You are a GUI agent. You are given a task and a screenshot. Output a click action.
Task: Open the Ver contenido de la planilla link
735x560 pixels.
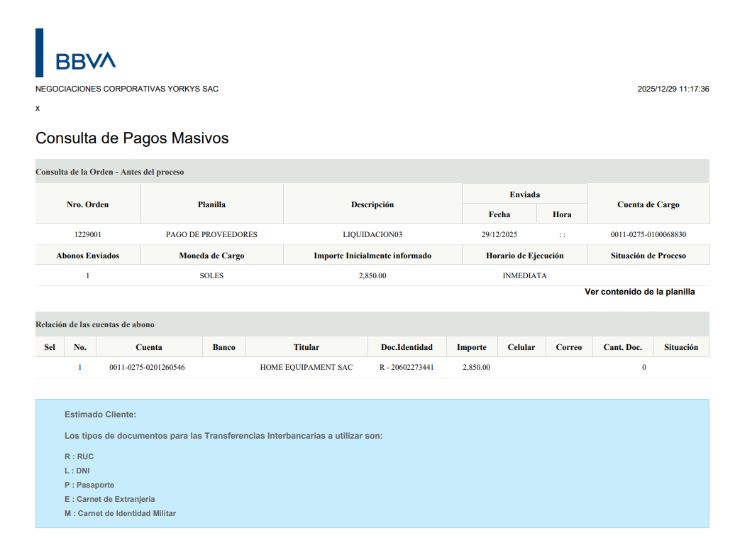click(x=639, y=292)
